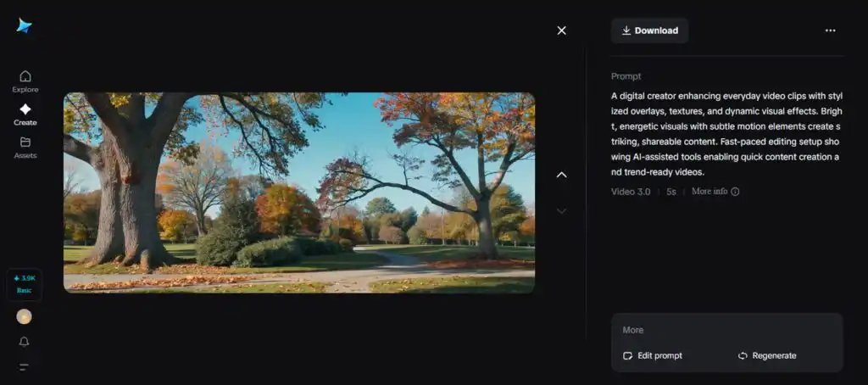Click the app logo in the sidebar
This screenshot has height=385, width=868.
pos(24,25)
